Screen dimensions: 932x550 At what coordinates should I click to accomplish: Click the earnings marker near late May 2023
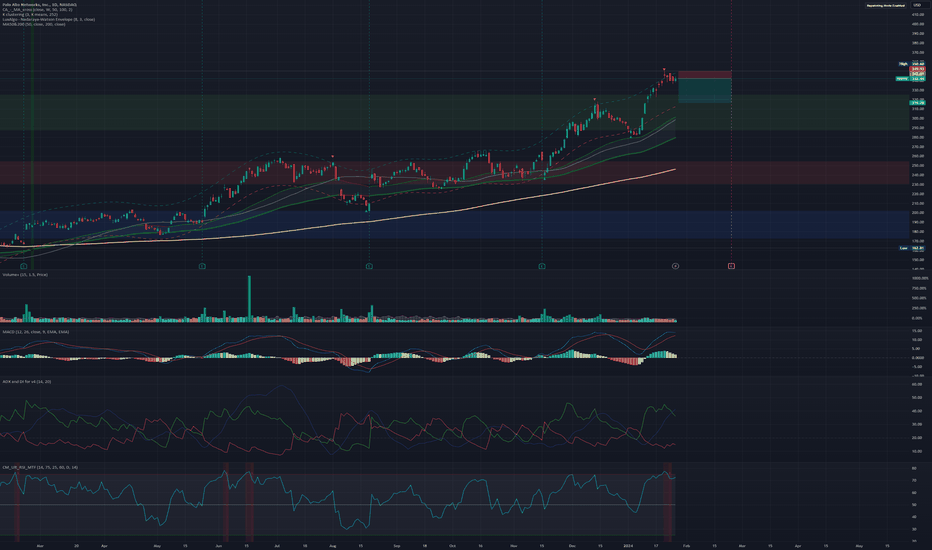click(x=202, y=266)
